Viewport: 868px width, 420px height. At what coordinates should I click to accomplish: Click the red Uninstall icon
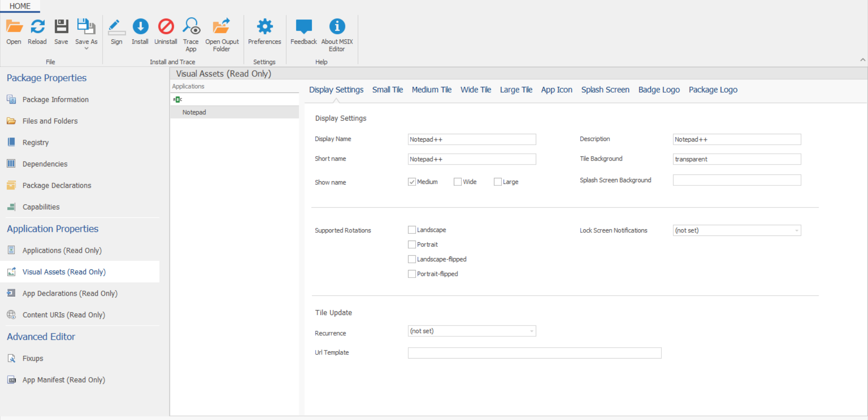pyautogui.click(x=166, y=26)
